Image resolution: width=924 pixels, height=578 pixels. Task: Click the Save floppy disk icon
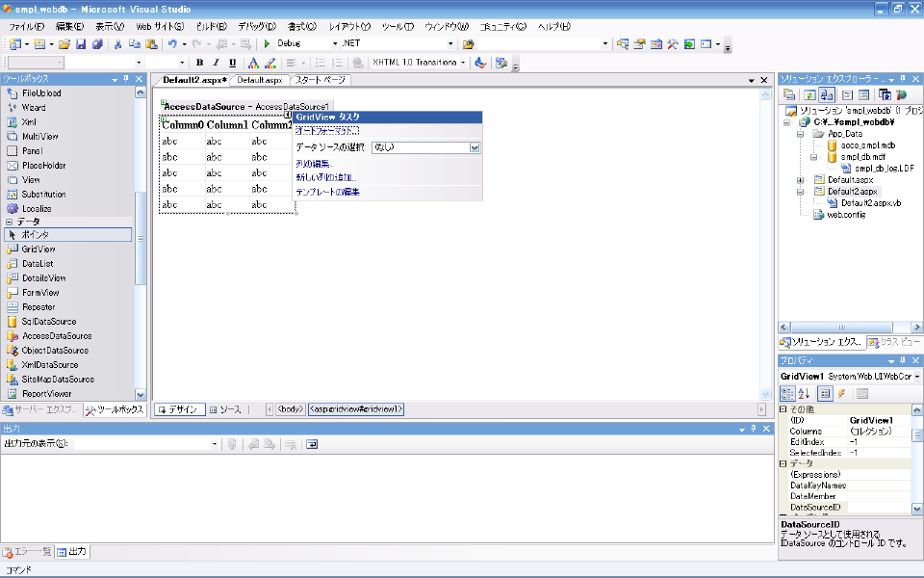click(x=81, y=44)
